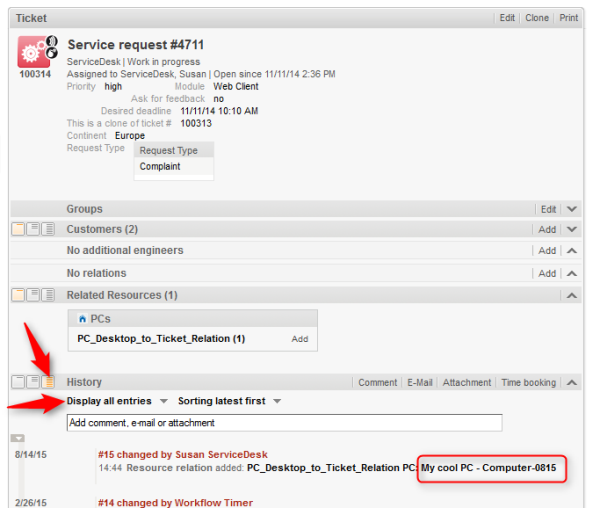Click Comment in the History header

click(378, 383)
